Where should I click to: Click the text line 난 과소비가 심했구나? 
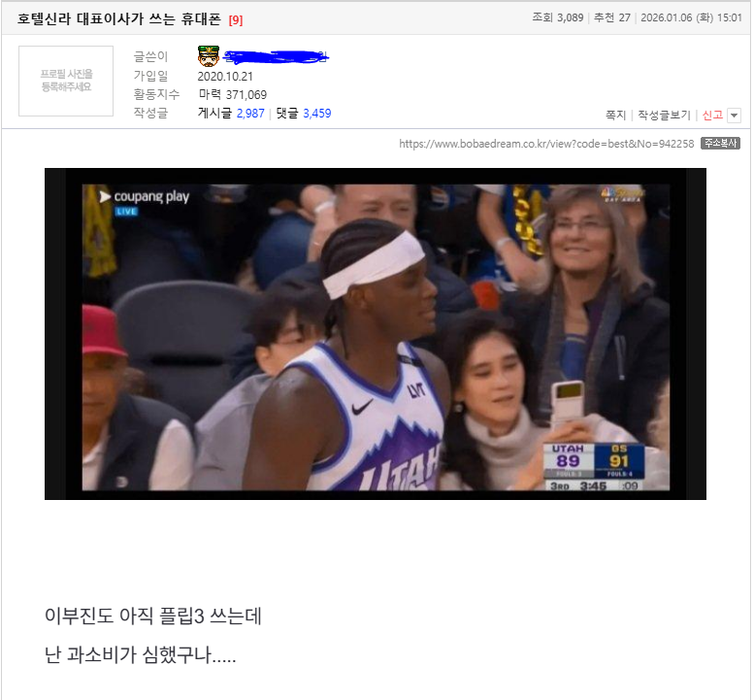pos(140,655)
